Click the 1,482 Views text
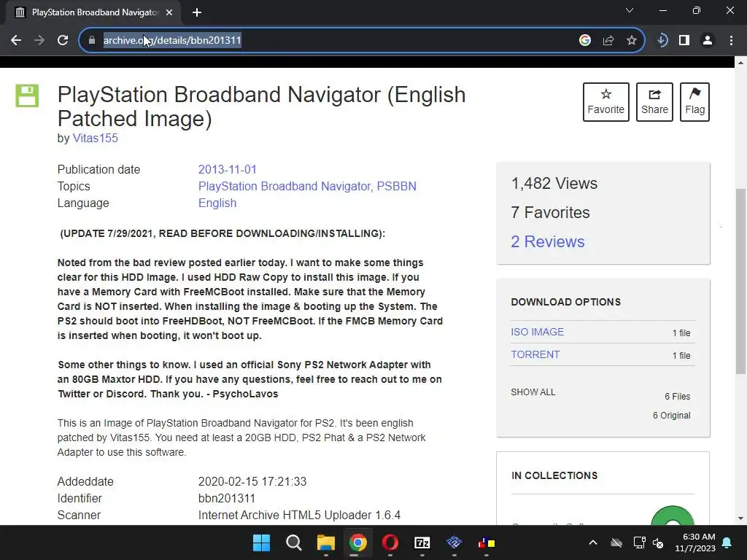Viewport: 747px width, 560px height. [554, 183]
